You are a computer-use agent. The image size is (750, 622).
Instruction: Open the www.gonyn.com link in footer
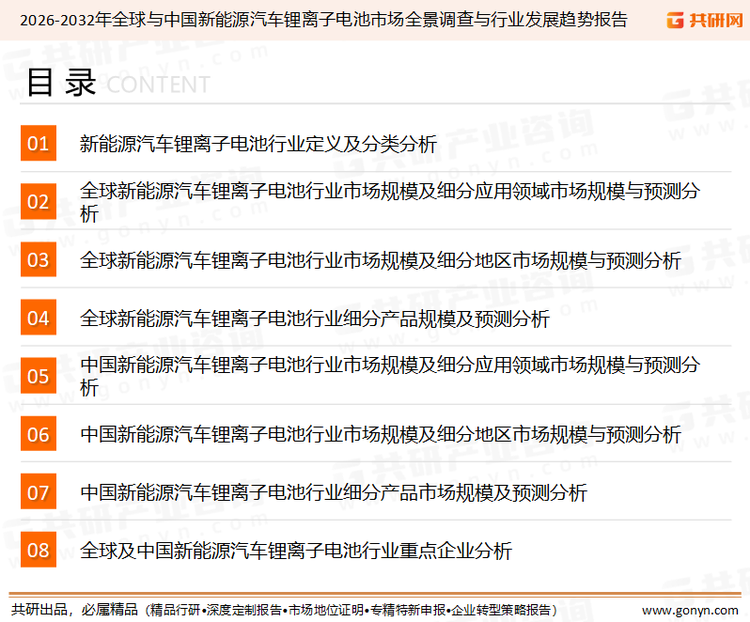click(690, 610)
